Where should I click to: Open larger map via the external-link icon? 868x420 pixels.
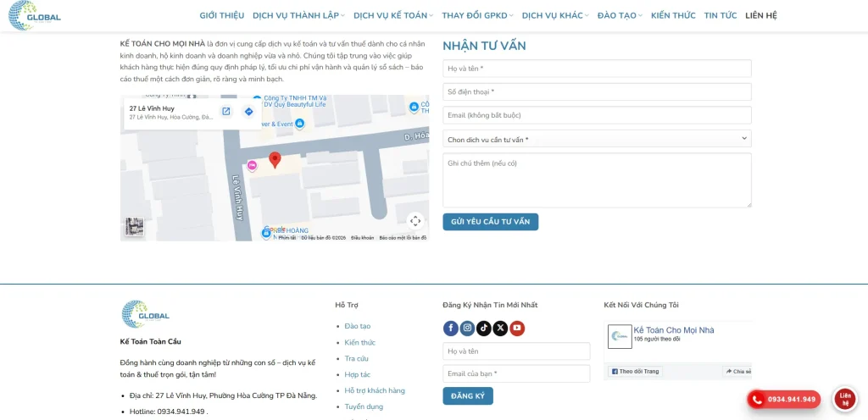226,112
